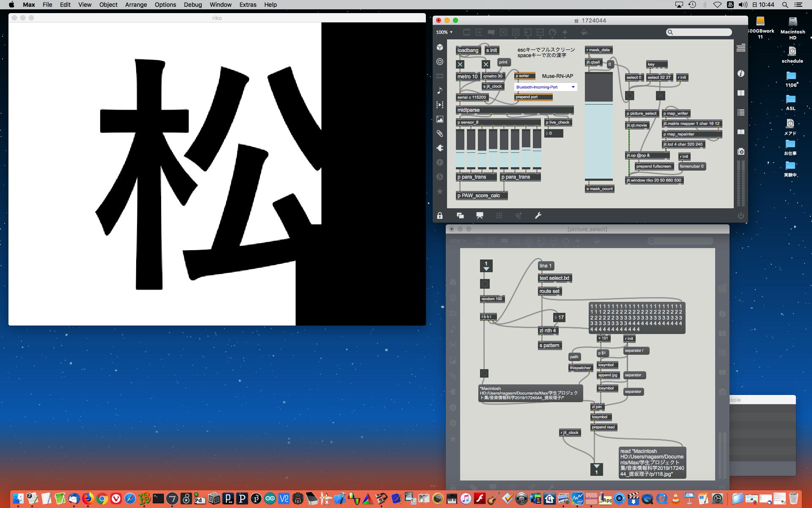The image size is (812, 508).
Task: Open the objects cube sidebar icon
Action: 440,47
